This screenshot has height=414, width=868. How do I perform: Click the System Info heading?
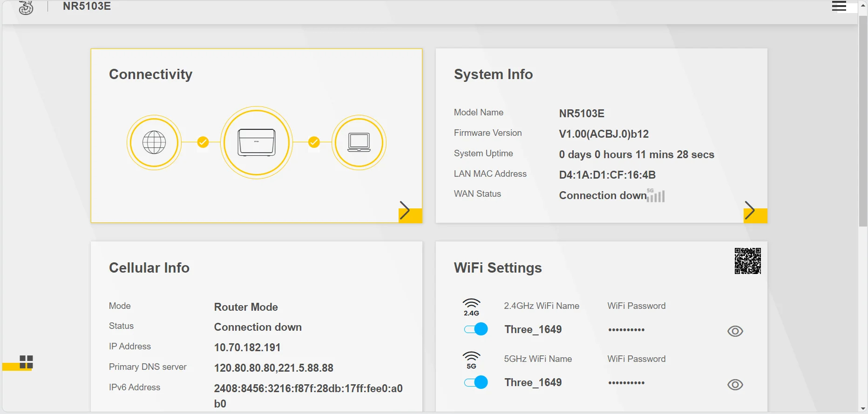click(493, 74)
